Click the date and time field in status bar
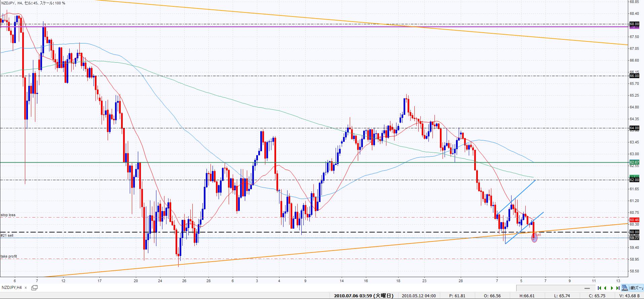The image size is (644, 299). (x=363, y=296)
